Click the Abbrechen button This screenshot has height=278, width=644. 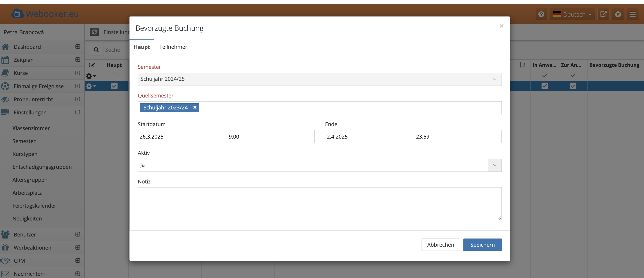(440, 245)
